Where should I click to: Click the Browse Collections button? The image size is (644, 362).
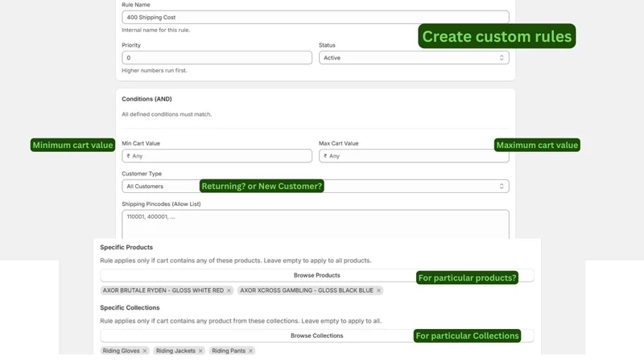316,335
